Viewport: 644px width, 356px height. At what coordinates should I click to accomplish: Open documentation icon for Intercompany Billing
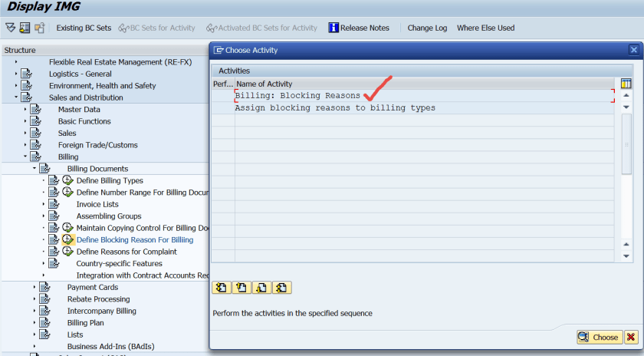coord(44,311)
